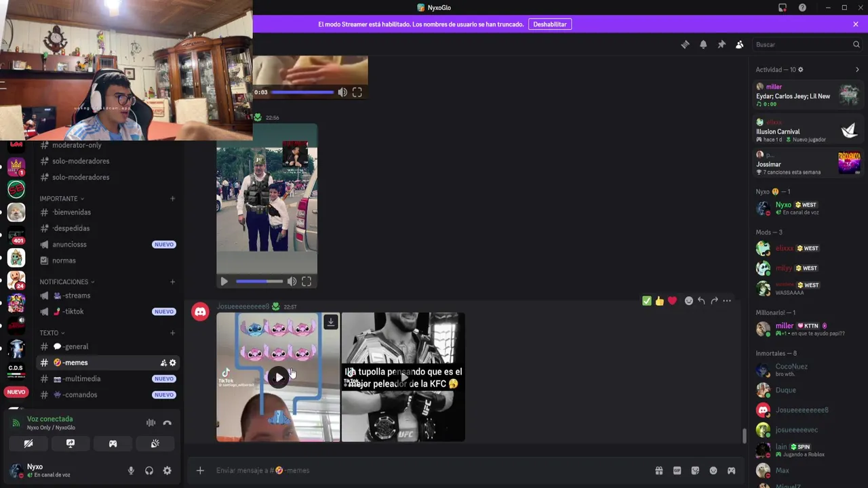The image size is (868, 488).
Task: Expand the Actividad section arrow
Action: coord(857,70)
